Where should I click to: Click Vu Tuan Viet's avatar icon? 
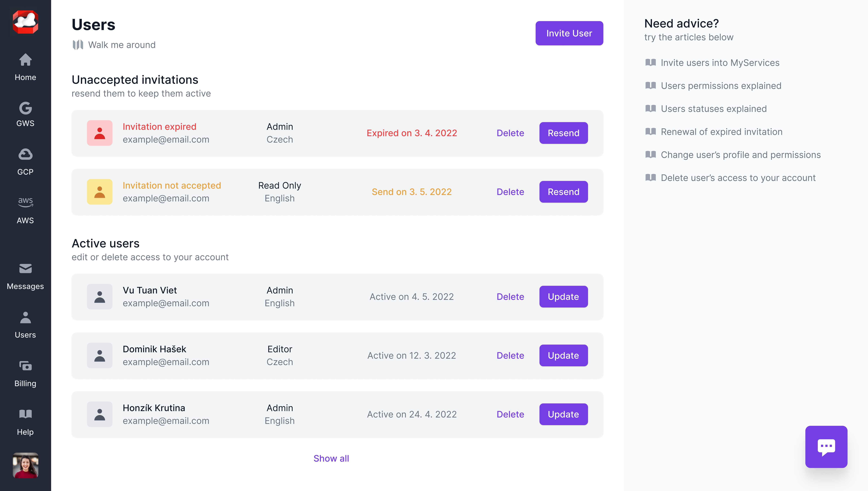point(99,296)
